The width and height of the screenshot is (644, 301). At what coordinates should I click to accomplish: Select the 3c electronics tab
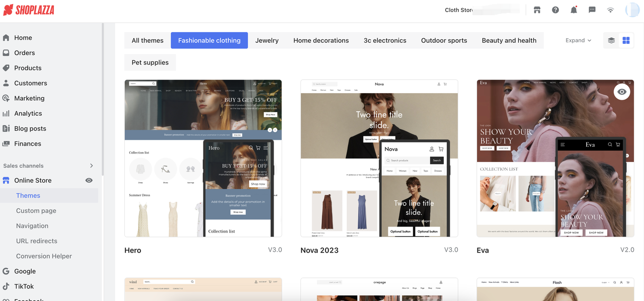point(385,40)
